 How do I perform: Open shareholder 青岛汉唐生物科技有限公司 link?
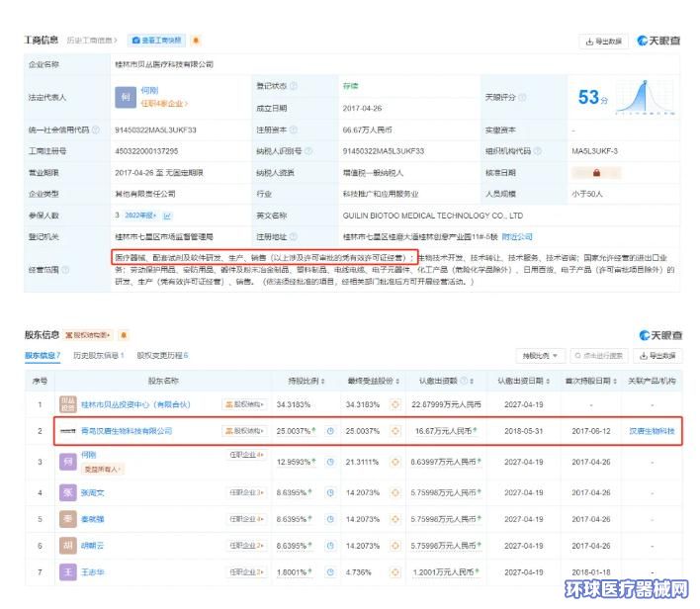127,431
